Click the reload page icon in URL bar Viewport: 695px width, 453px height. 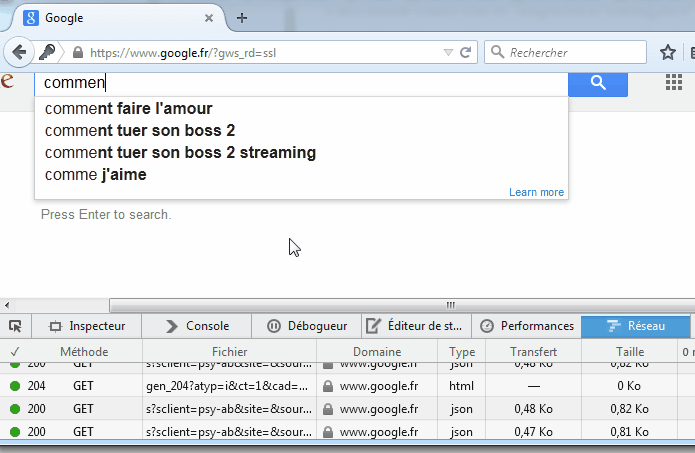(466, 52)
